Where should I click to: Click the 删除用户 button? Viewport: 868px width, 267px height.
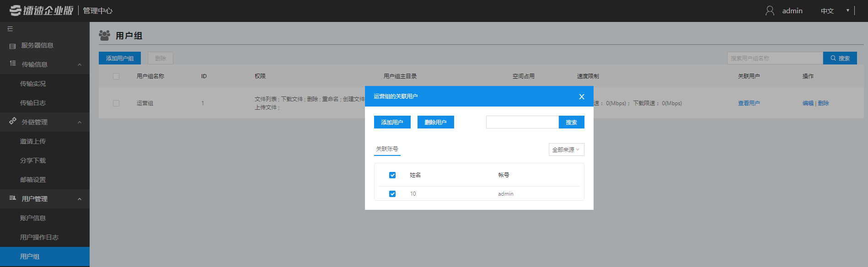435,122
